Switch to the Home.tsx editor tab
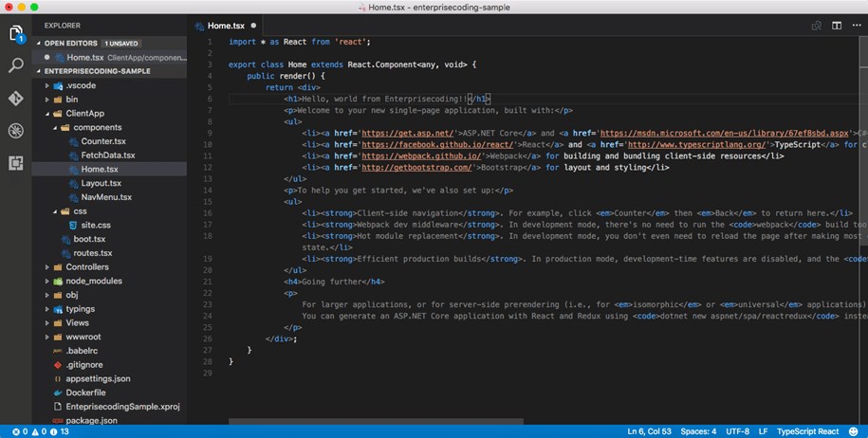The width and height of the screenshot is (868, 438). click(x=226, y=26)
